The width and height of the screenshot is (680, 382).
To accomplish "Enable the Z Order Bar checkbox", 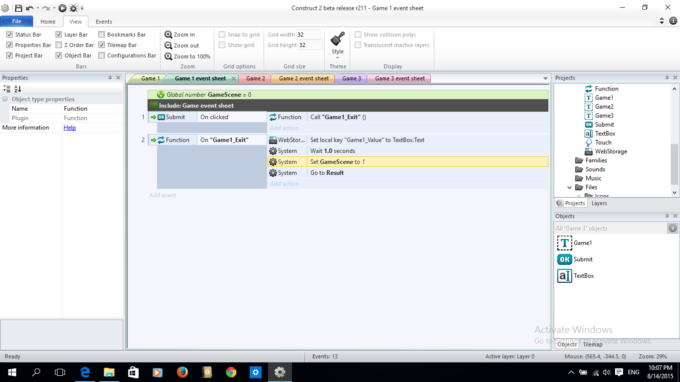I will point(59,45).
